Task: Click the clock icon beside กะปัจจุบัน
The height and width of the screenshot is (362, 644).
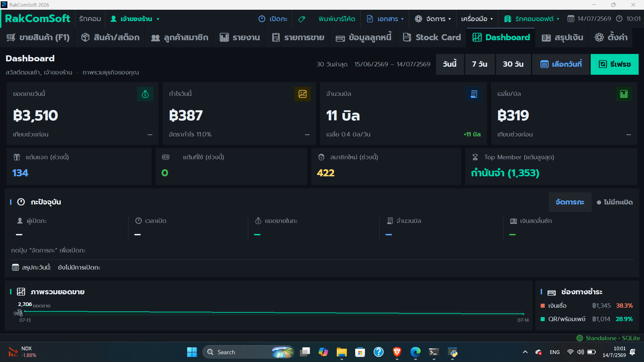Action: [x=21, y=202]
